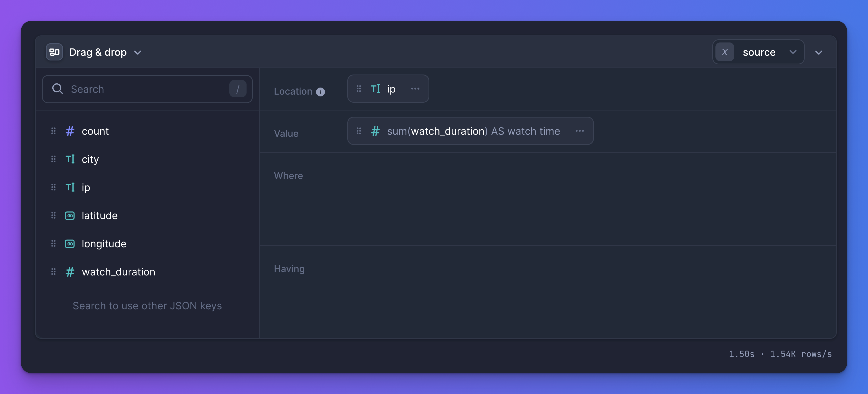Click the decimal type icon beside latitude
The image size is (868, 394).
tap(70, 216)
